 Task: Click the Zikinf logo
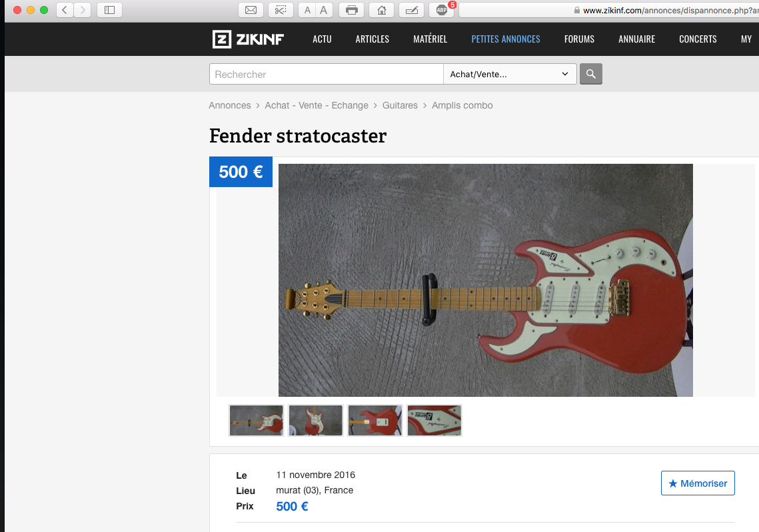tap(248, 39)
